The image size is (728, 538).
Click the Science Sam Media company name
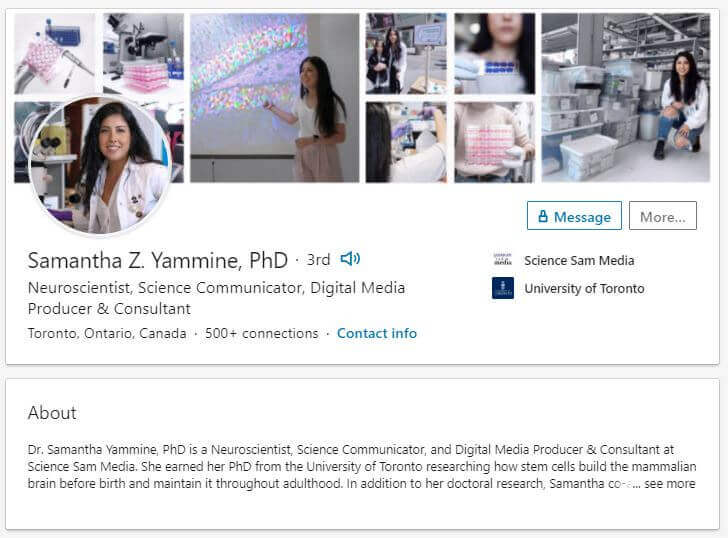(x=579, y=260)
